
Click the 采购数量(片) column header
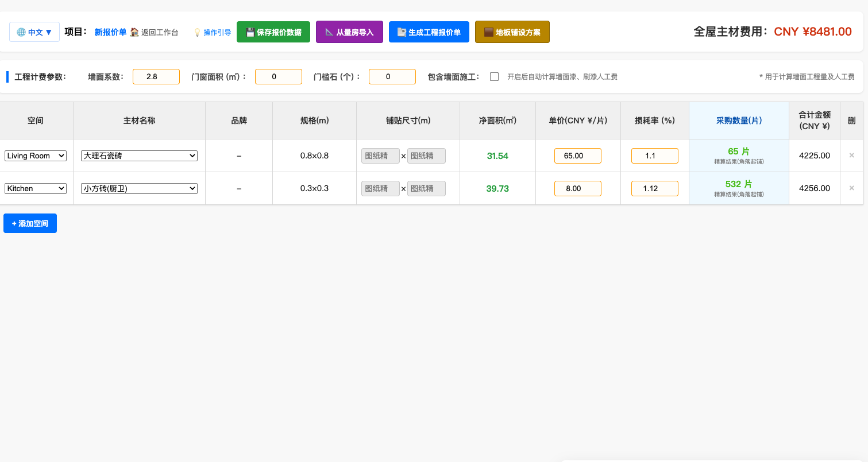point(739,121)
